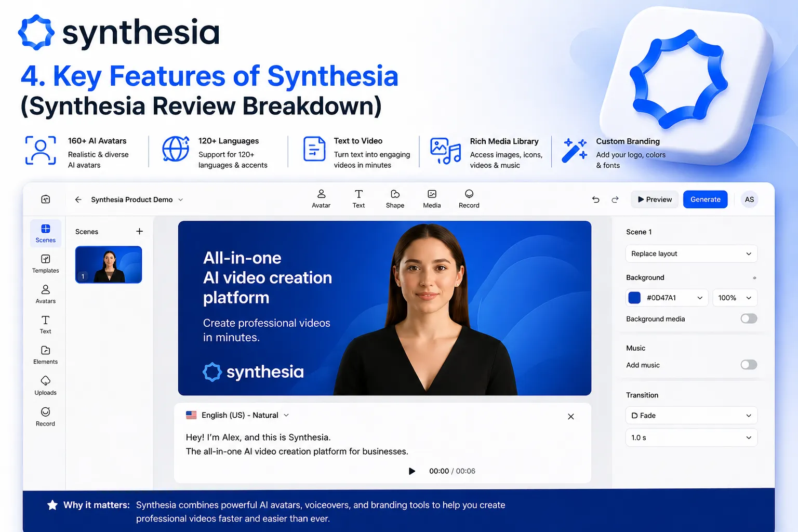Viewport: 798px width, 532px height.
Task: Click the Custom Branding magic wand icon
Action: (575, 150)
